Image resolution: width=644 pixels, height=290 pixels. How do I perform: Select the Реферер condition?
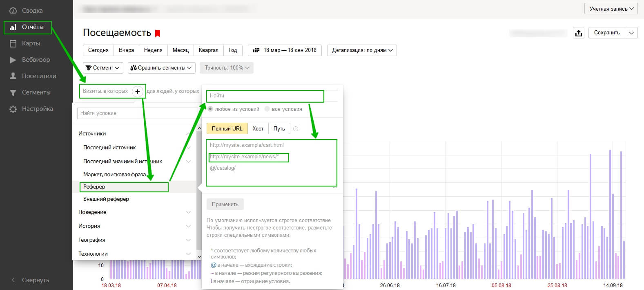(134, 187)
